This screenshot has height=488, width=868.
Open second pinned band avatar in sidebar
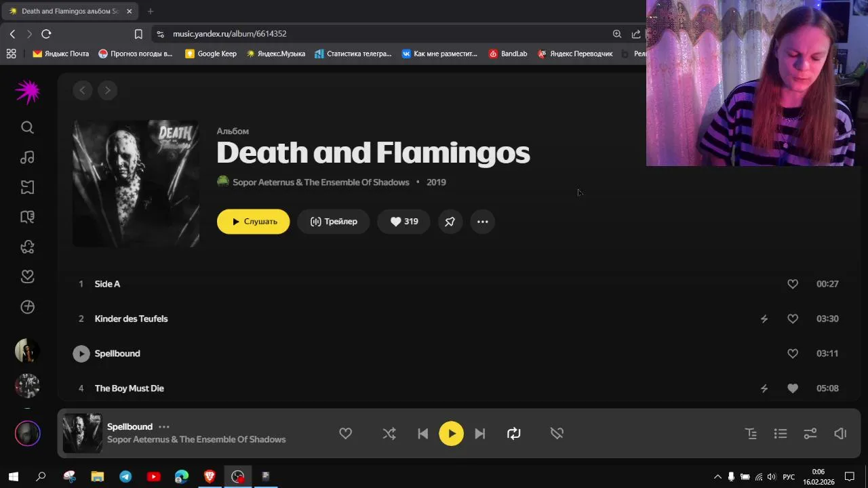[x=27, y=386]
